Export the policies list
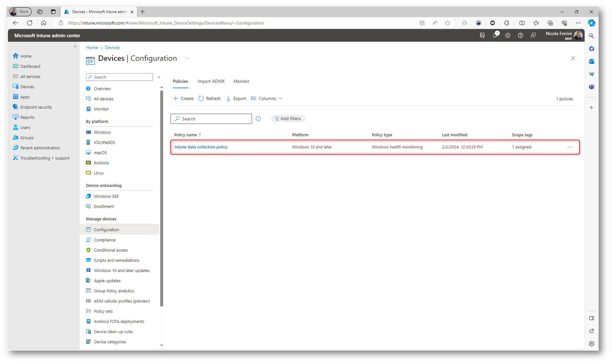 pos(236,99)
